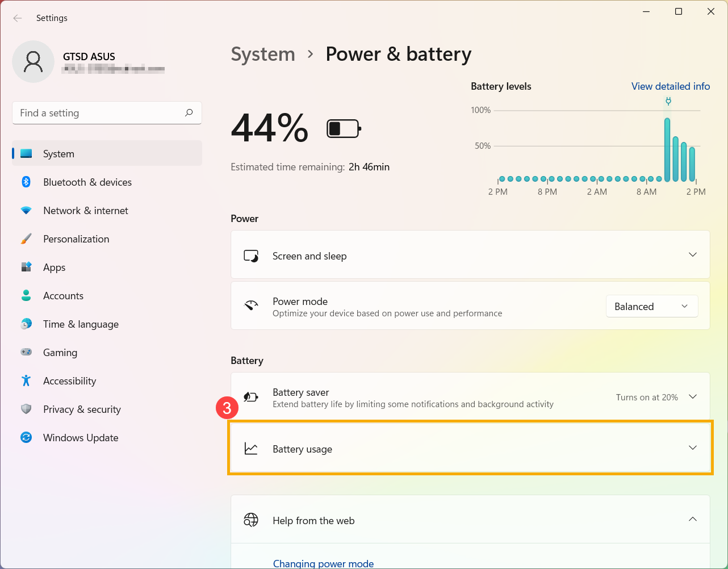Viewport: 728px width, 569px height.
Task: Minimize the Settings window
Action: pos(646,11)
